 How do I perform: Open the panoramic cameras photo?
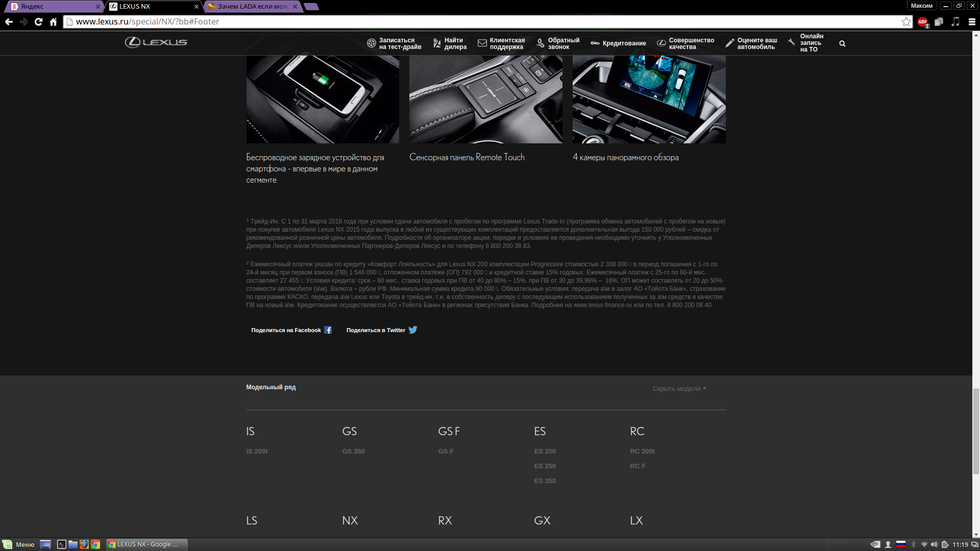[649, 99]
